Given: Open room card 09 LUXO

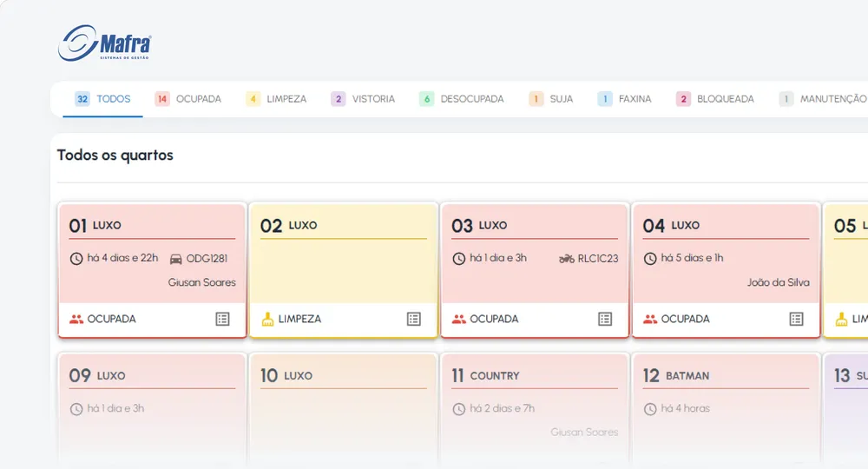Looking at the screenshot, I should click(x=152, y=411).
